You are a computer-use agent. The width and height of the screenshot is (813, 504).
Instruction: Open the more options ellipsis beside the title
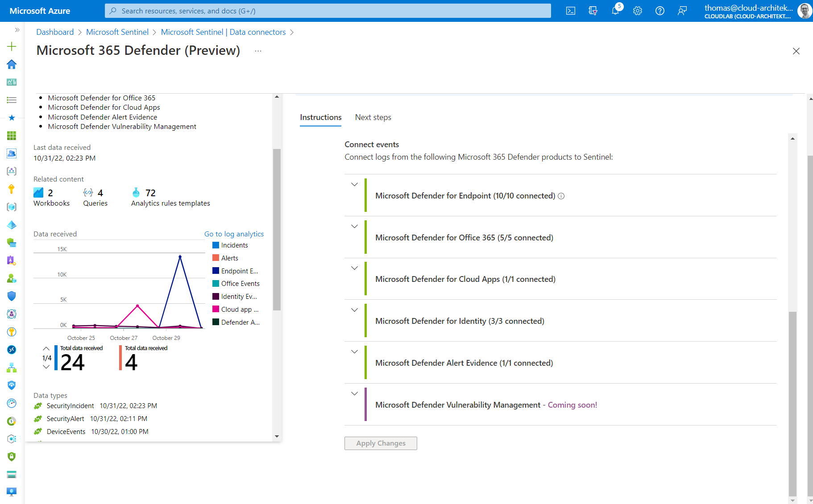point(258,51)
